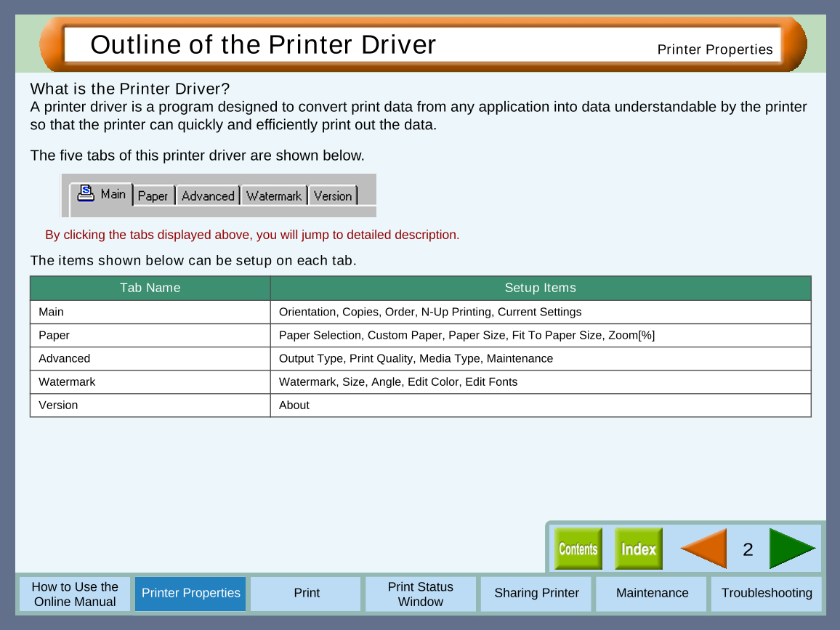Viewport: 840px width, 630px height.
Task: Click the Tab Name column header
Action: [150, 288]
